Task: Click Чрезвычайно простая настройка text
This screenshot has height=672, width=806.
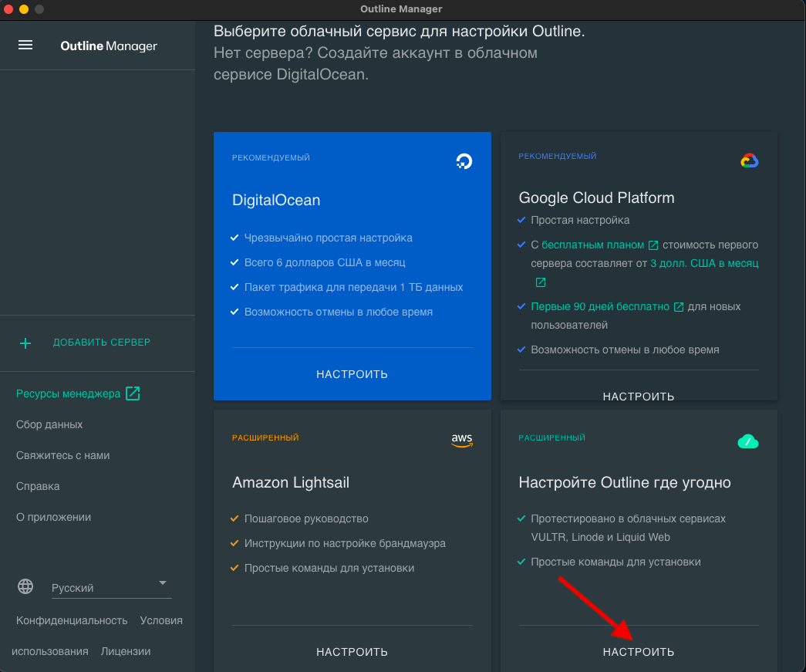Action: [329, 238]
